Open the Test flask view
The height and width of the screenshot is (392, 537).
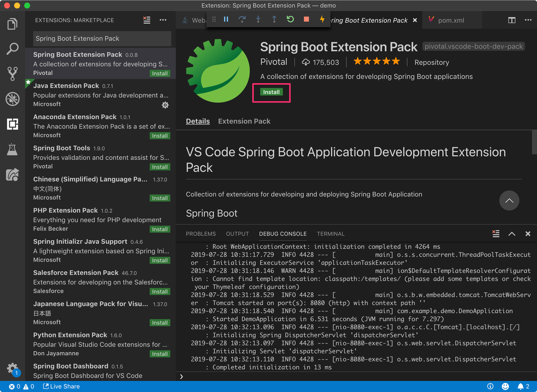pyautogui.click(x=13, y=149)
